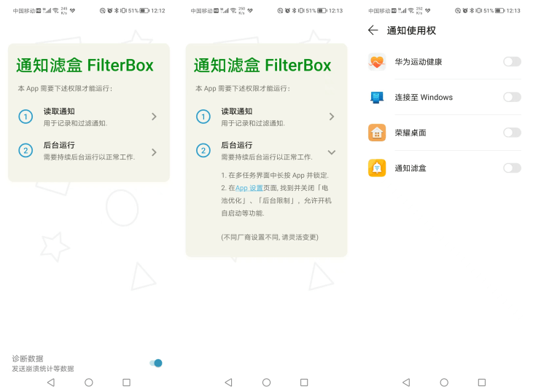533x392 pixels.
Task: Tap the 荣耀桌面 app icon
Action: pyautogui.click(x=377, y=133)
